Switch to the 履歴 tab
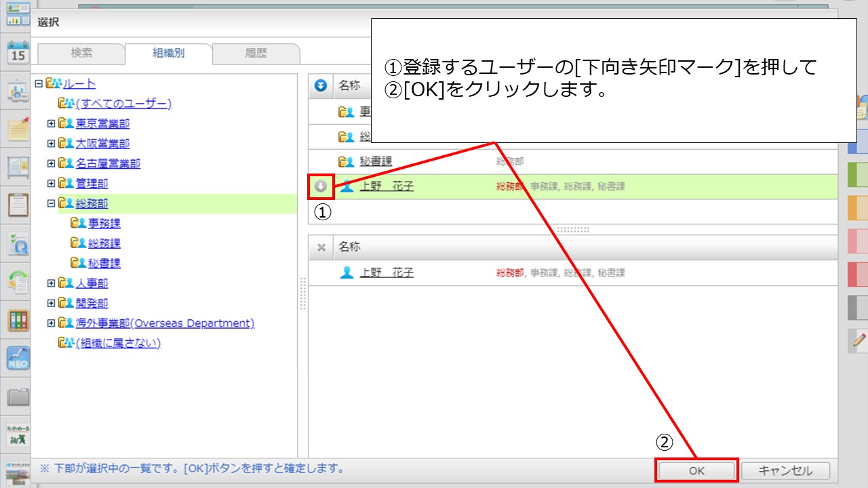 pos(256,53)
